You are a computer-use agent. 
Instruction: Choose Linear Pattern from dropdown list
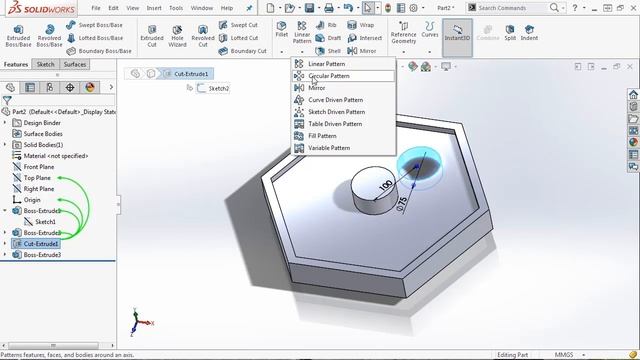pyautogui.click(x=343, y=64)
